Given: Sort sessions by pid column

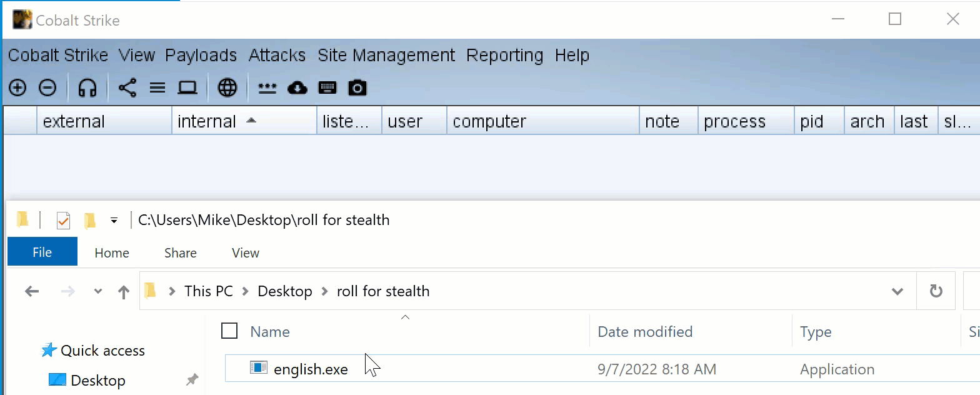Looking at the screenshot, I should pos(819,121).
